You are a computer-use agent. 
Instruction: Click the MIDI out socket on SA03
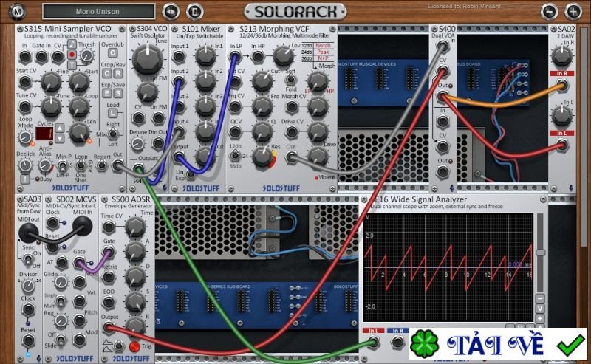click(x=28, y=232)
